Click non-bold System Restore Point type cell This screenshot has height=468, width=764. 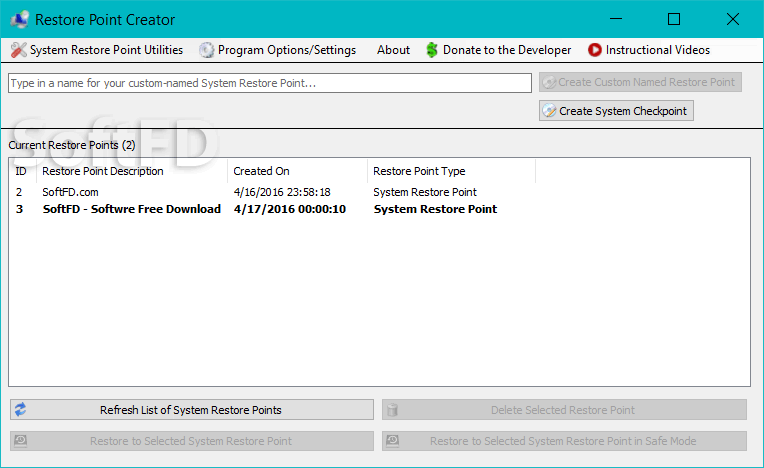[425, 192]
